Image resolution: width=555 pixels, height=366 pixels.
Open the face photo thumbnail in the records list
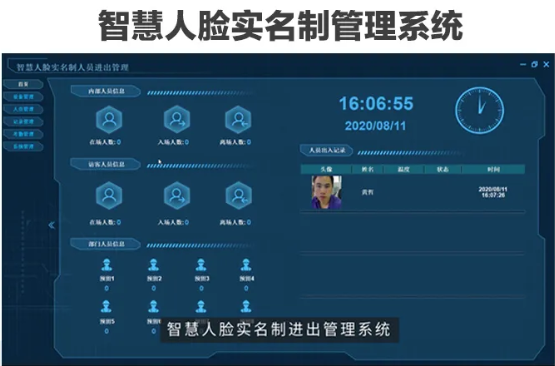326,192
